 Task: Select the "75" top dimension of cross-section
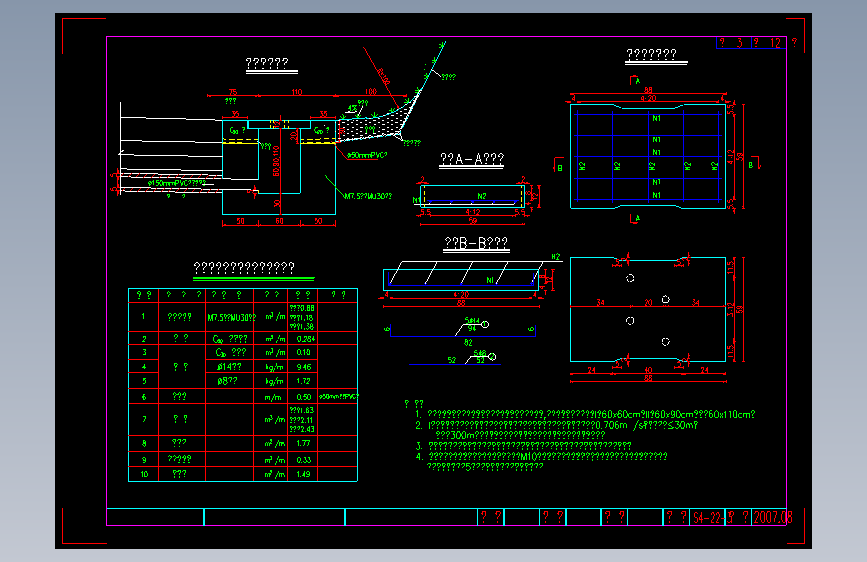click(233, 92)
